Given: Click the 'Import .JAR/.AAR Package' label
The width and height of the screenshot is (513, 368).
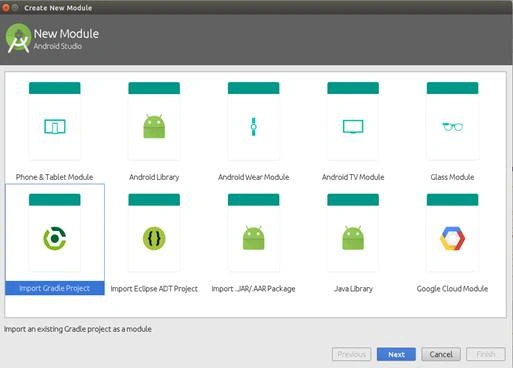Looking at the screenshot, I should (253, 289).
